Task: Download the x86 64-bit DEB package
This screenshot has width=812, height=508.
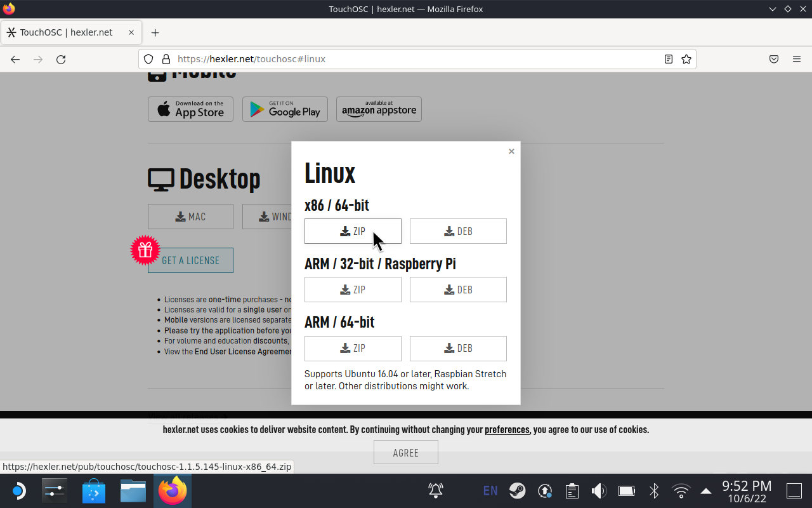Action: point(458,231)
